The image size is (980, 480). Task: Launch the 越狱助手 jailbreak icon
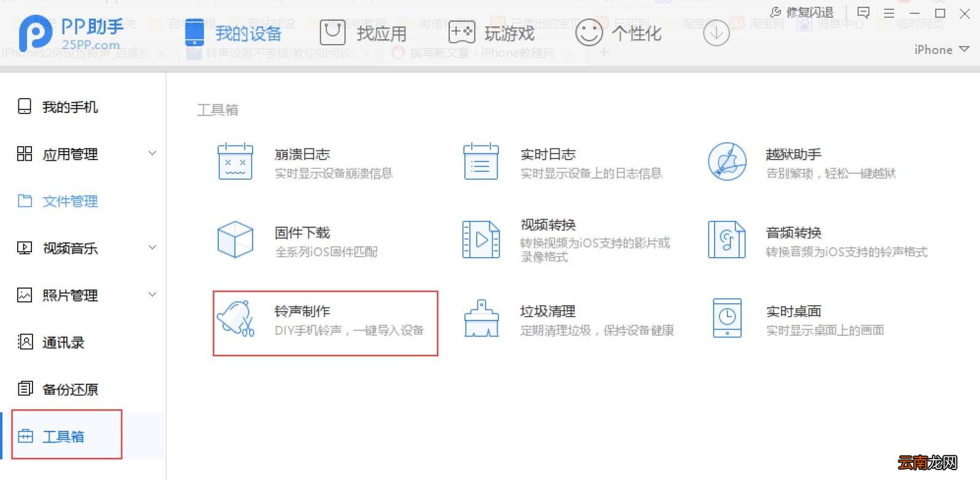coord(727,162)
